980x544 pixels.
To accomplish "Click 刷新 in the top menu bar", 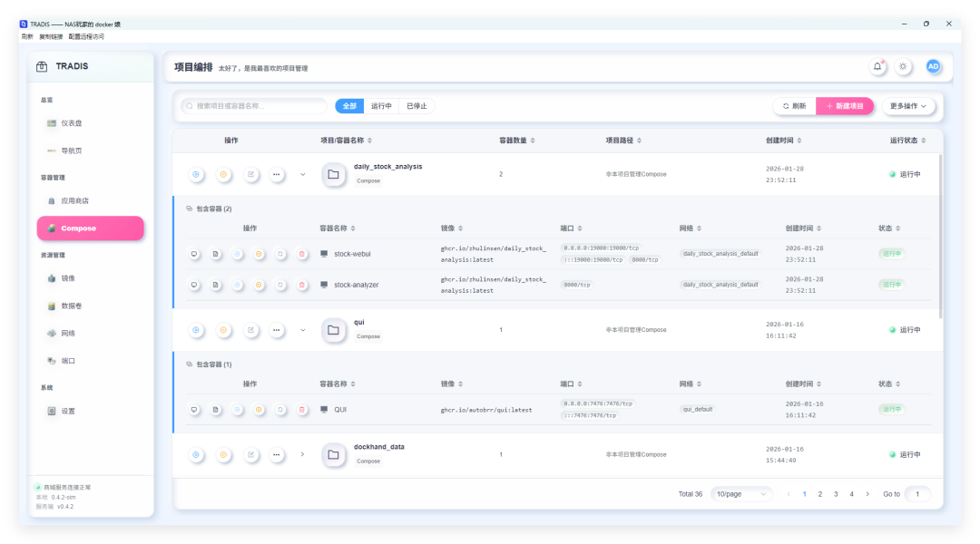I will coord(27,37).
